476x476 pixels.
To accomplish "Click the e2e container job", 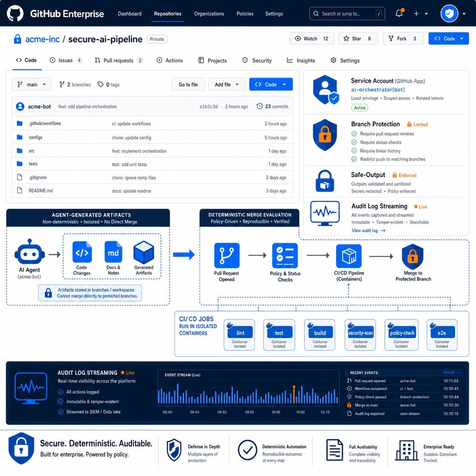I will click(x=442, y=335).
